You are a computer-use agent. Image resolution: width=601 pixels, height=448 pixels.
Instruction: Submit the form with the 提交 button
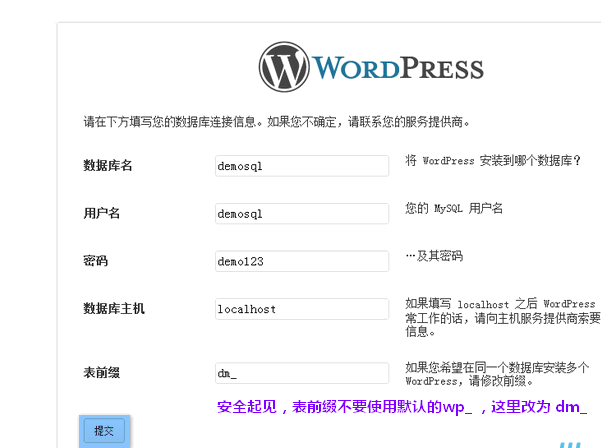(x=104, y=431)
